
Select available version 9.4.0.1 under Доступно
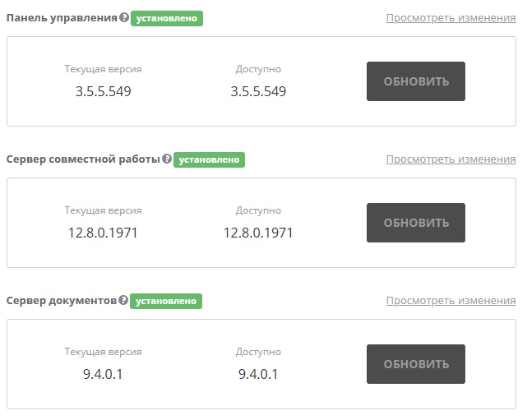coord(258,374)
